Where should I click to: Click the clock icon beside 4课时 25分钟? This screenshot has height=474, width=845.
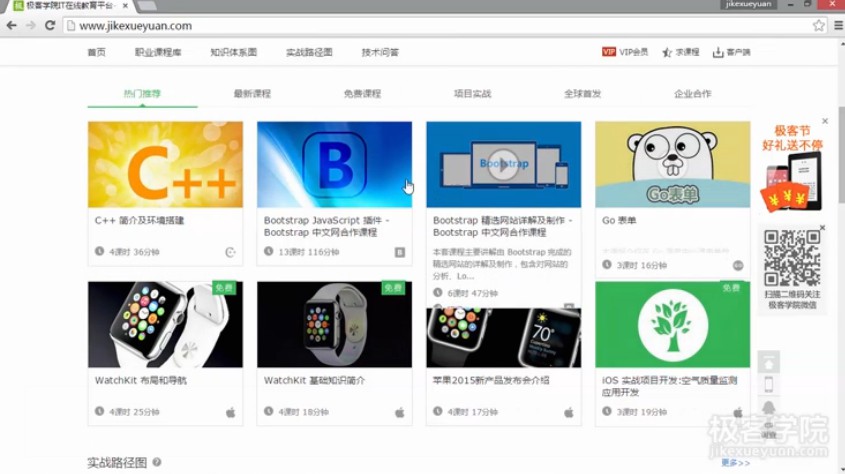coord(99,411)
